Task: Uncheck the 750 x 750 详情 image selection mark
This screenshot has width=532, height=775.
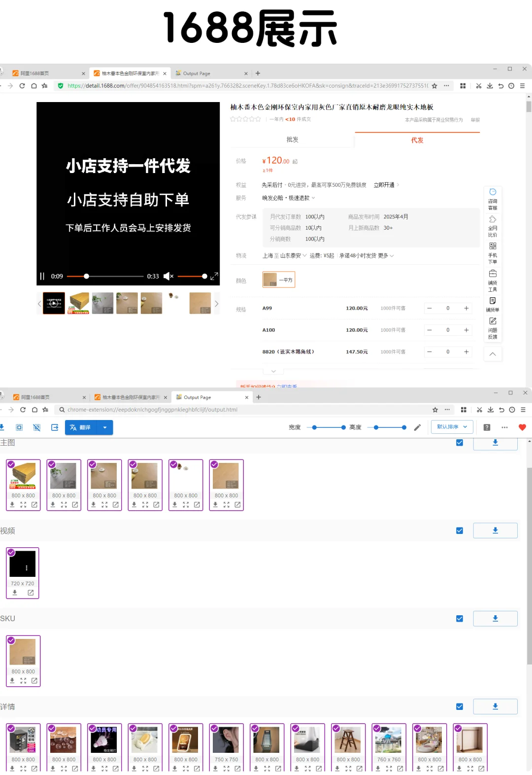Action: (x=214, y=728)
